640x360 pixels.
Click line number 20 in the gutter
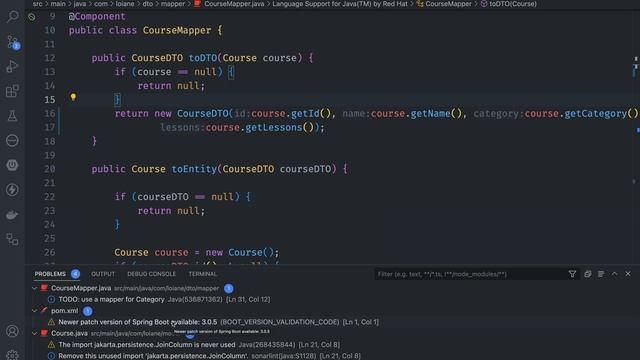[49, 169]
